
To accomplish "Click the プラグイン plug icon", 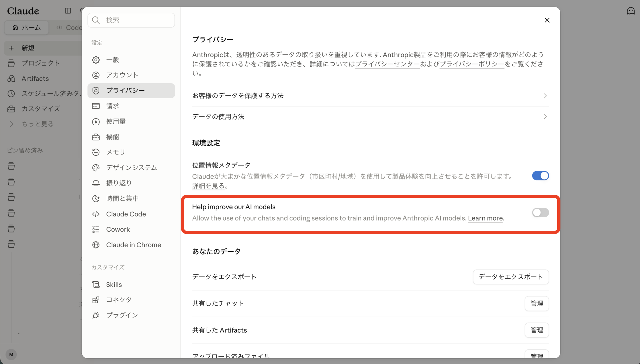I will (96, 315).
